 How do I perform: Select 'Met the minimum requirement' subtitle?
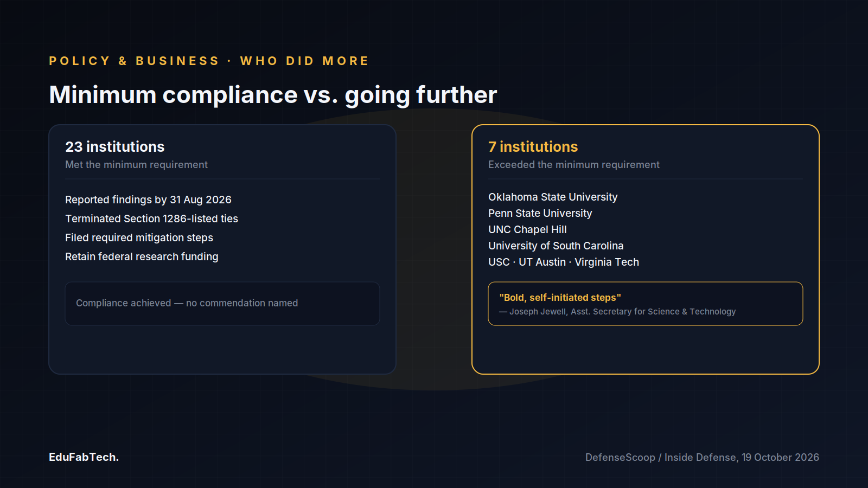click(136, 164)
